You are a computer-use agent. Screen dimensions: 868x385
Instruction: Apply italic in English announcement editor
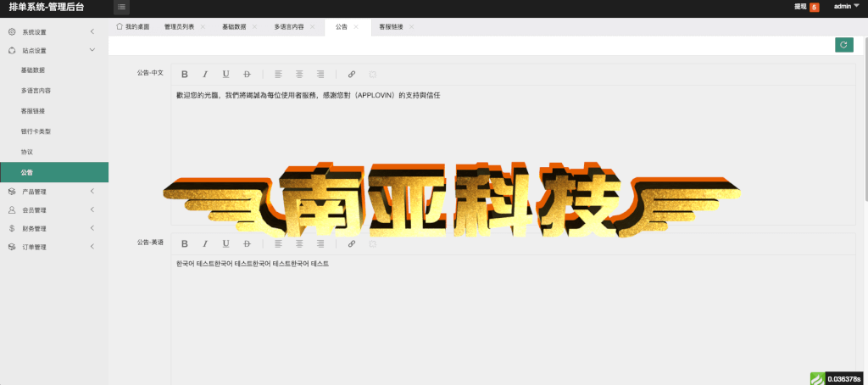click(205, 243)
